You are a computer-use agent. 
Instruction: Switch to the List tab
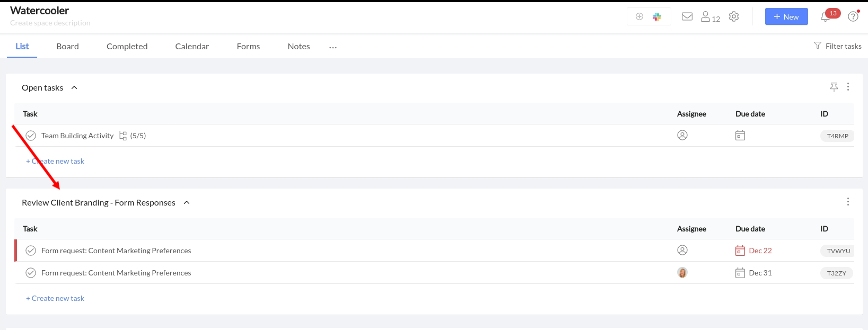(22, 46)
